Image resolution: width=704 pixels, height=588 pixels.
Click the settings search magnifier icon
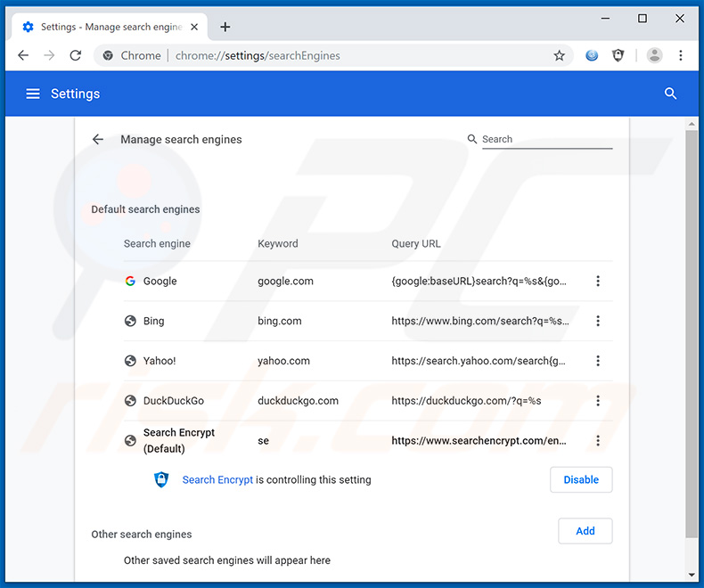click(670, 94)
